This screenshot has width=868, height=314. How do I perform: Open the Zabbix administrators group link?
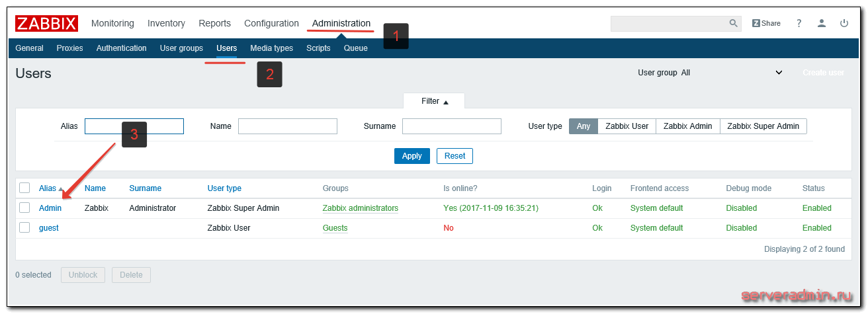[360, 208]
